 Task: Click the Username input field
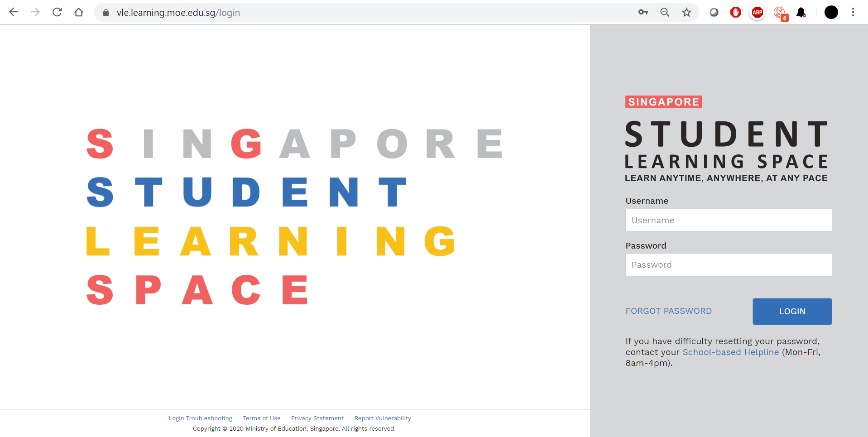pos(729,220)
